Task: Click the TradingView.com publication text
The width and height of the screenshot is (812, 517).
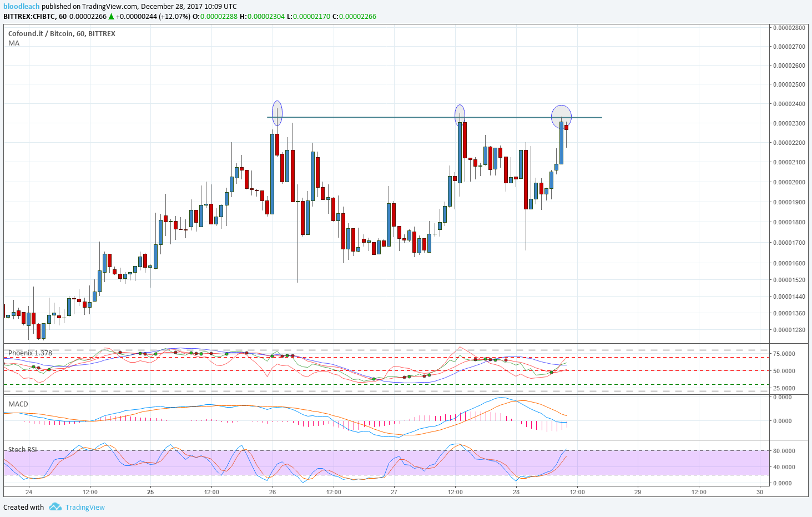Action: click(110, 7)
